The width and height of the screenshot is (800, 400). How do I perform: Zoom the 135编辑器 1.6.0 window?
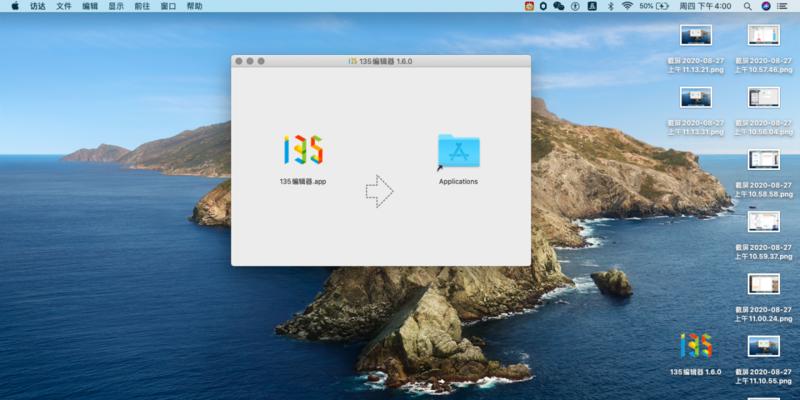tap(261, 61)
